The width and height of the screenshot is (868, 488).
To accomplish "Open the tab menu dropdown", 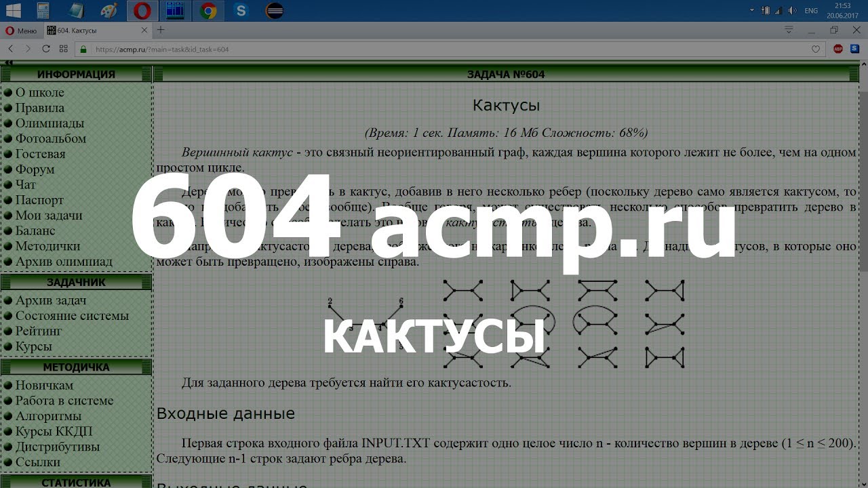I will pyautogui.click(x=789, y=30).
